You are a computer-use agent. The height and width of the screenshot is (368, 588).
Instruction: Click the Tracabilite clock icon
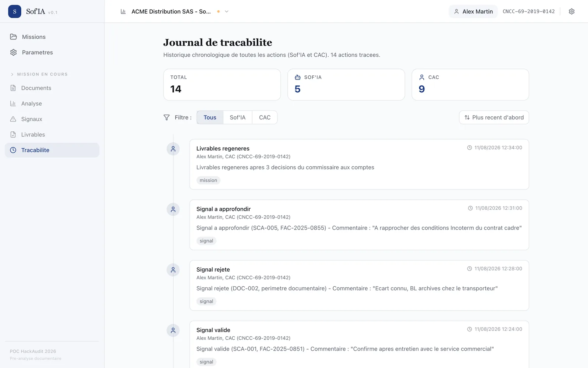[x=13, y=150]
